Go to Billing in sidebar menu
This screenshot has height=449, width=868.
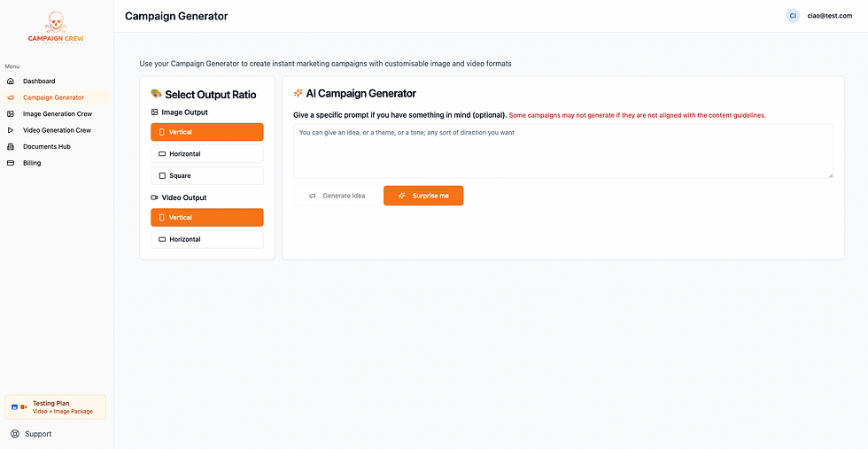[32, 163]
